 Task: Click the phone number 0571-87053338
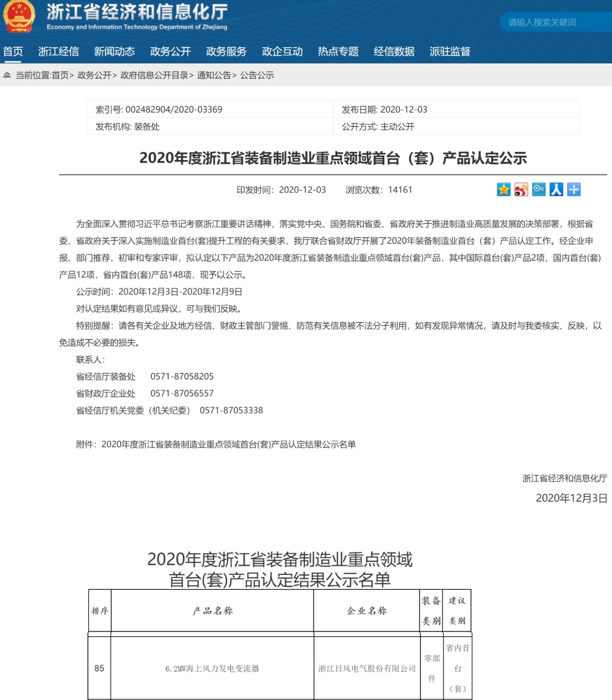point(231,410)
